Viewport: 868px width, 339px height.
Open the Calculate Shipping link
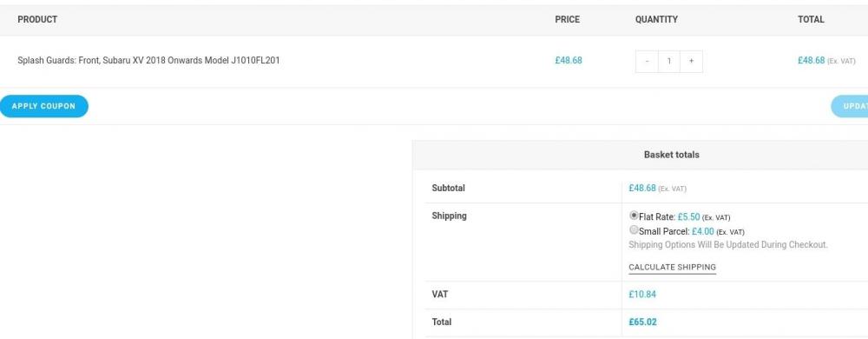[672, 267]
